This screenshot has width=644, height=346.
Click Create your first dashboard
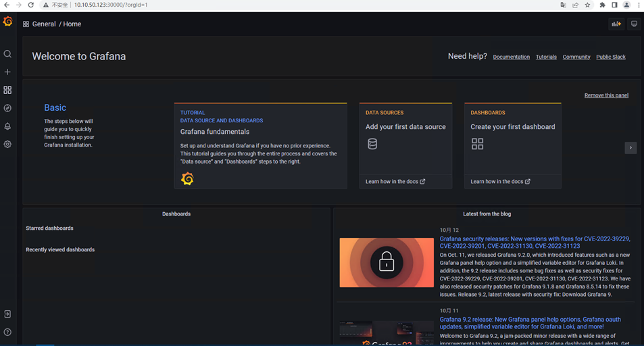tap(513, 127)
